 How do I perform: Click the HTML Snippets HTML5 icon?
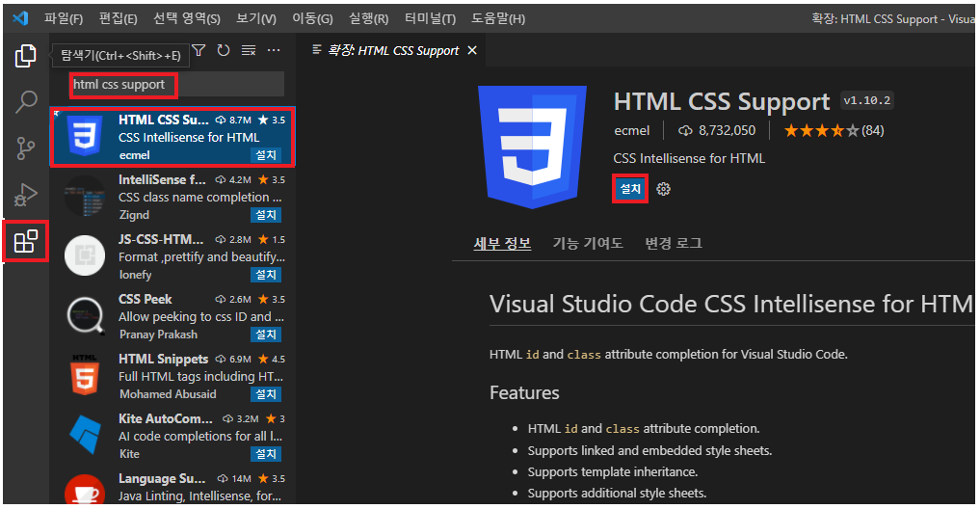[x=85, y=375]
